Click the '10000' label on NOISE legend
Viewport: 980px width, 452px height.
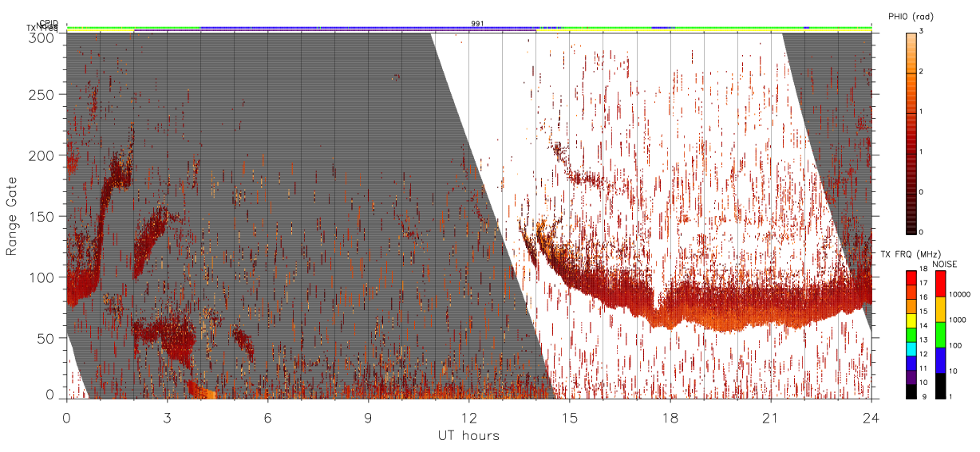[959, 294]
